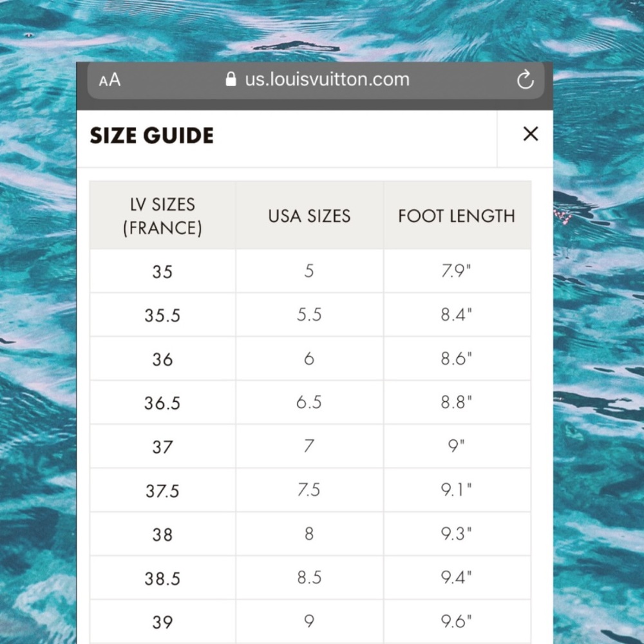Select the 9.3 inch foot length cell
Screen dimensions: 644x644
[457, 533]
